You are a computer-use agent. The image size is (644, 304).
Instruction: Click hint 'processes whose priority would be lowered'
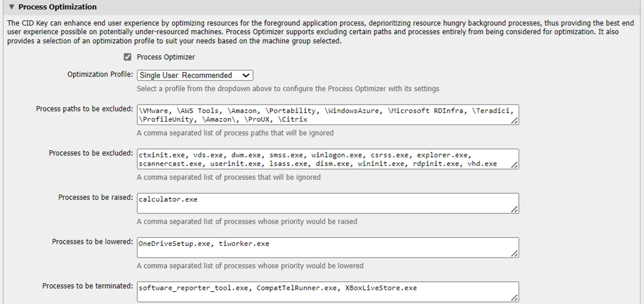(x=250, y=266)
